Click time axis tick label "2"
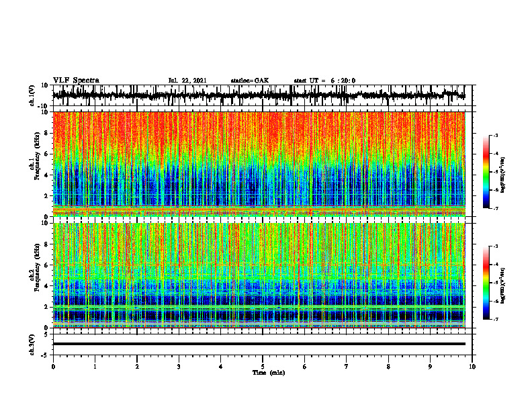 click(137, 367)
